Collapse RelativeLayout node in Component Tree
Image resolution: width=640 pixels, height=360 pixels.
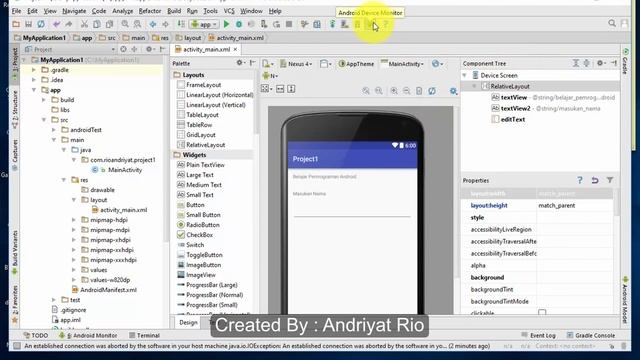tap(474, 86)
